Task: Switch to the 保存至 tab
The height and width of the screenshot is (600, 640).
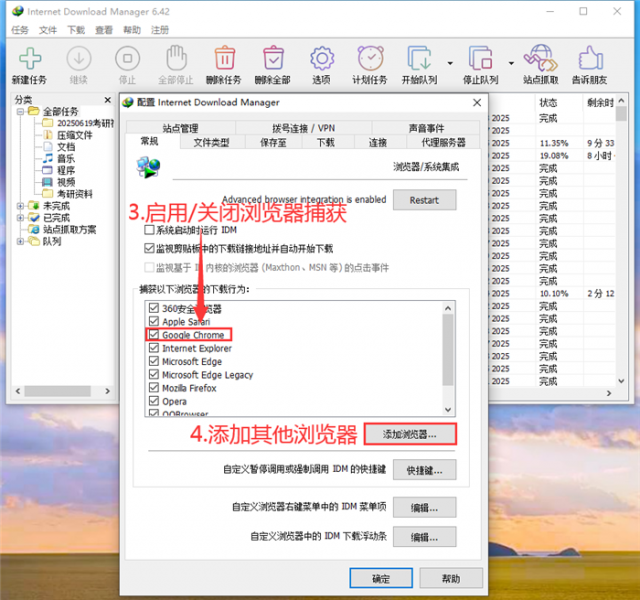Action: [x=273, y=142]
